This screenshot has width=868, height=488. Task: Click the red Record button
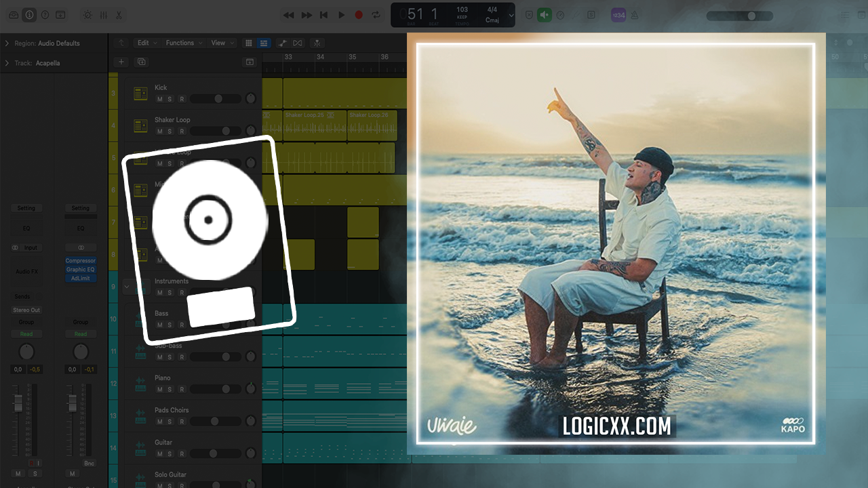click(359, 15)
